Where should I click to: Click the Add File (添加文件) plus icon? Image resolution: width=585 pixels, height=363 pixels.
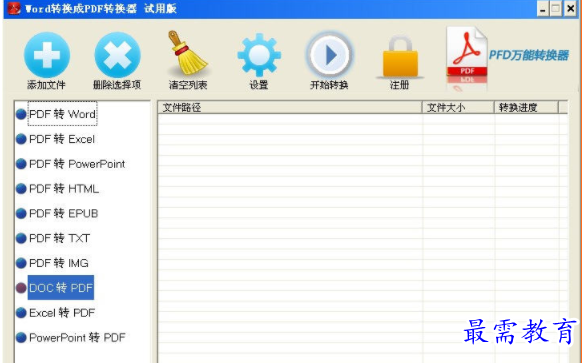click(x=47, y=55)
